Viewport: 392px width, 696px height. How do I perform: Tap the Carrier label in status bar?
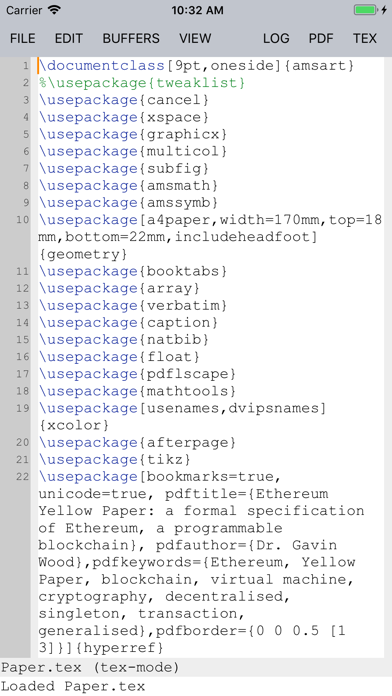(24, 10)
